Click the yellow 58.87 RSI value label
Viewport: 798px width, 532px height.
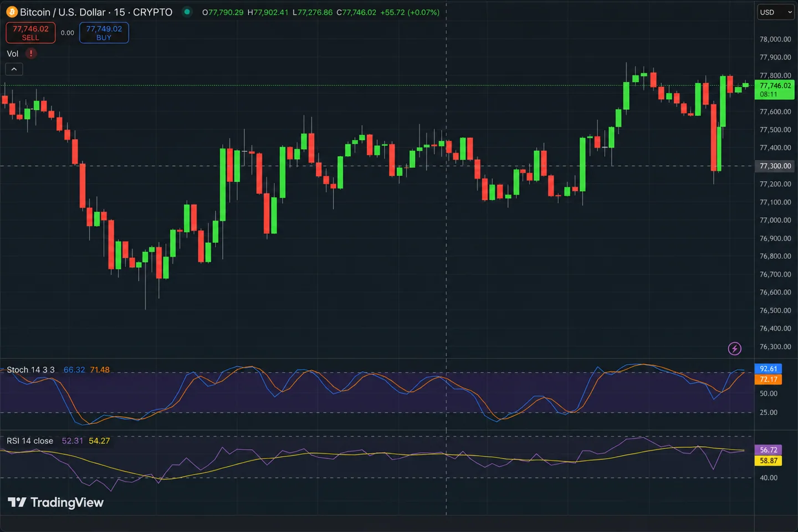pos(768,461)
